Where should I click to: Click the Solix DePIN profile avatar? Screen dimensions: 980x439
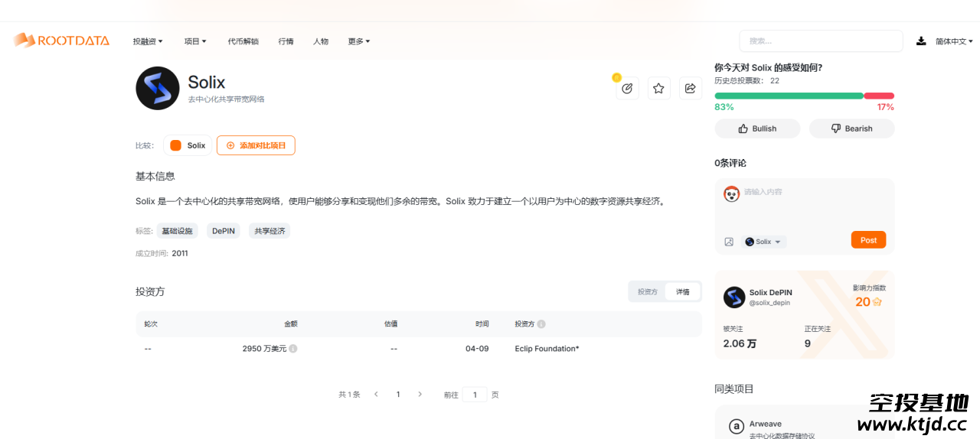point(734,298)
